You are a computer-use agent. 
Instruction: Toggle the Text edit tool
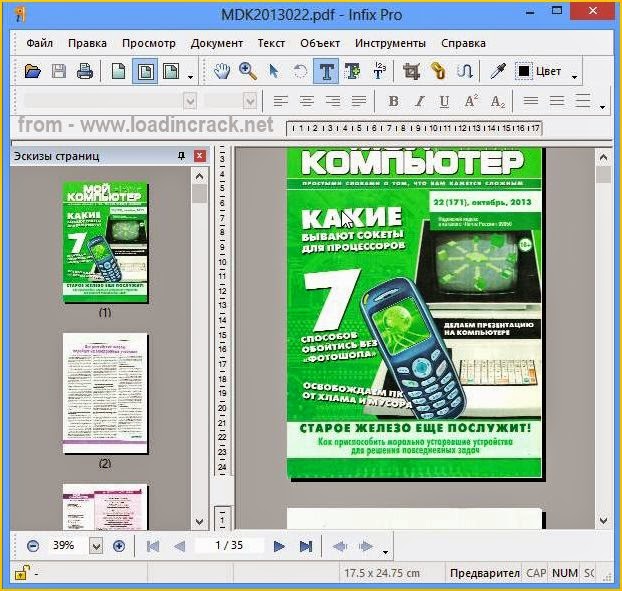click(x=326, y=71)
